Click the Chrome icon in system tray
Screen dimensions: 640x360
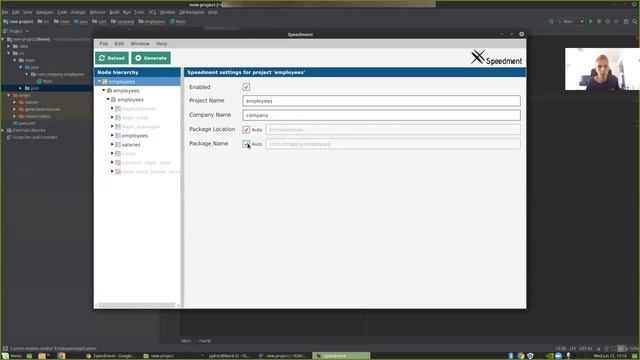pos(520,356)
